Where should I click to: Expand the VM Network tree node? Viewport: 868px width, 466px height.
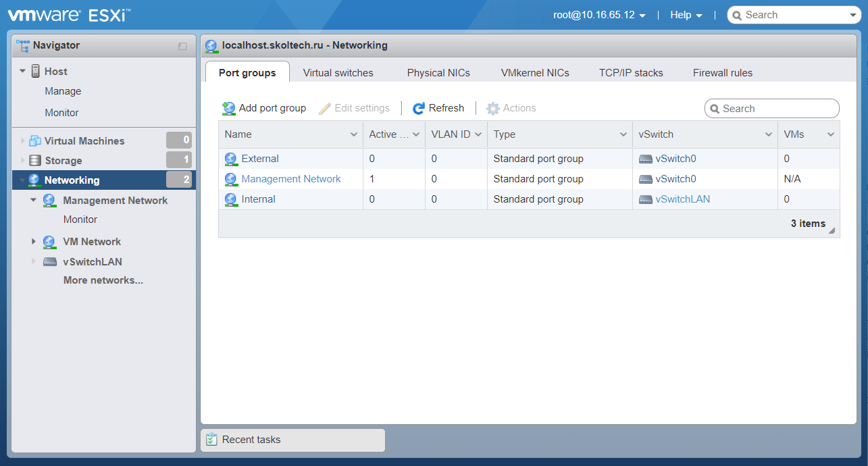(x=34, y=242)
